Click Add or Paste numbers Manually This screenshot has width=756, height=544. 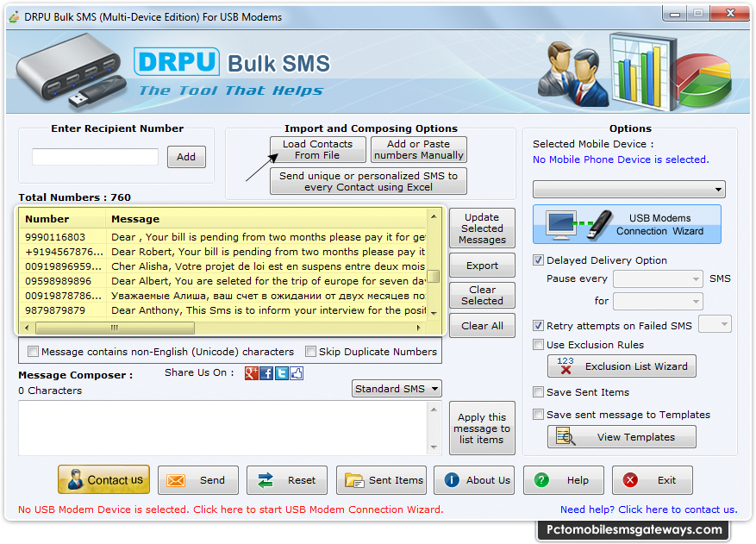point(418,149)
